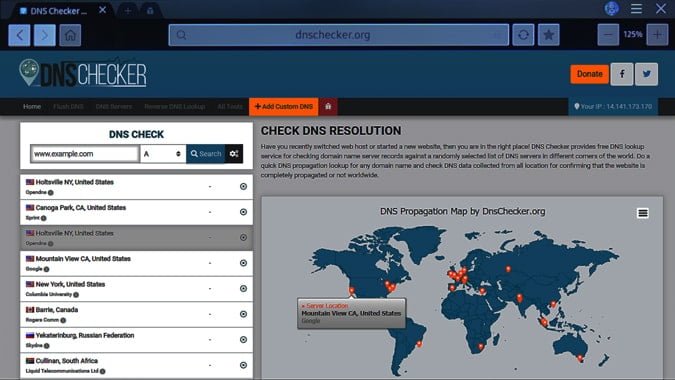Open the browser home page icon
The width and height of the screenshot is (675, 380).
coord(70,35)
